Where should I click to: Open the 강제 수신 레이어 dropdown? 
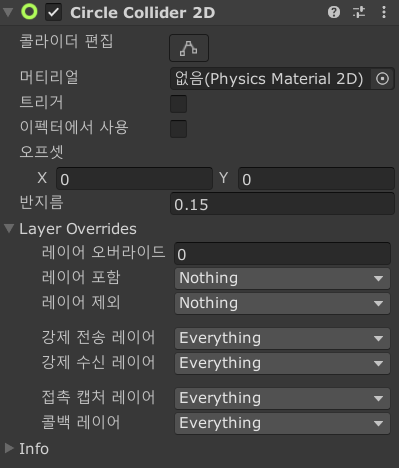coord(282,363)
